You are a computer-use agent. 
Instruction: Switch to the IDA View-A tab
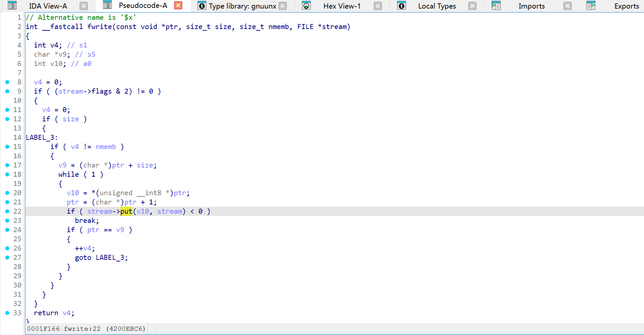48,6
